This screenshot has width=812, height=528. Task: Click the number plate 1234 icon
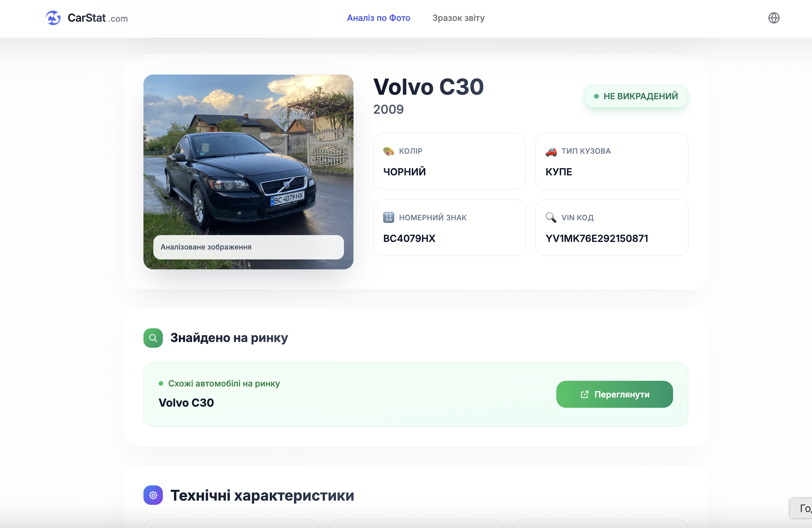coord(388,218)
